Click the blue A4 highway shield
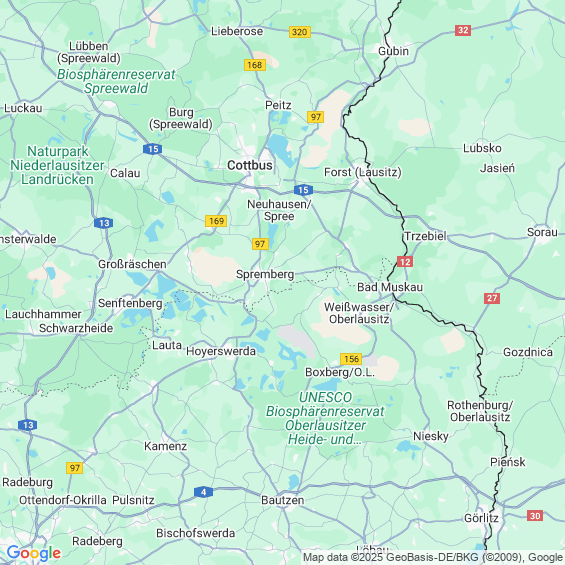Screen dimensions: 565x565 (203, 492)
